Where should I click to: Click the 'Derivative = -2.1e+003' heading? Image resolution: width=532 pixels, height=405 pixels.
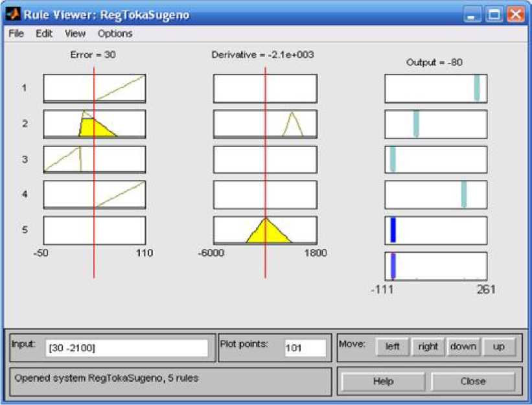tap(262, 54)
